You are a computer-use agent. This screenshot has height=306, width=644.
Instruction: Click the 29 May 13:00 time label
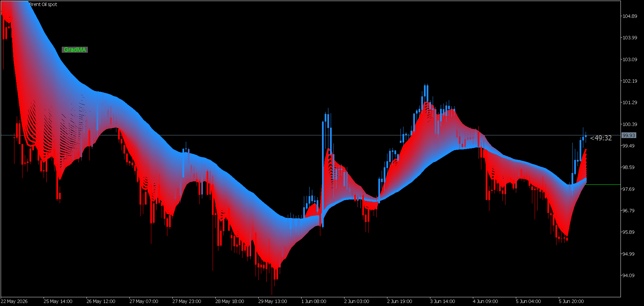(x=273, y=301)
